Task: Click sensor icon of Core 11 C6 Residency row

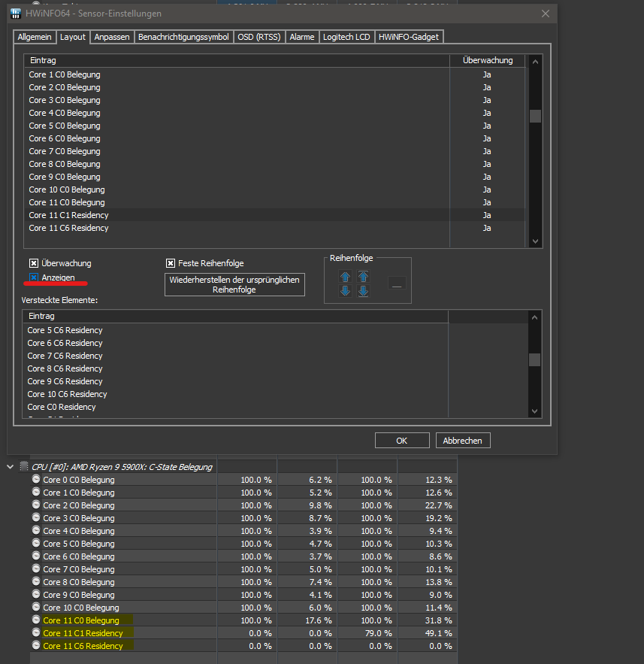Action: click(36, 645)
